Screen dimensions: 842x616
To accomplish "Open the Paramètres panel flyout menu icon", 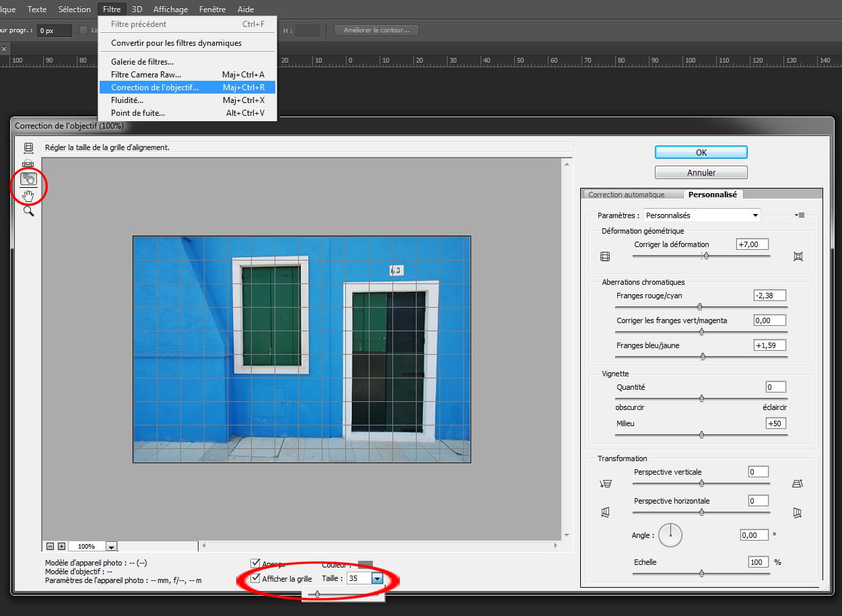I will [x=800, y=215].
